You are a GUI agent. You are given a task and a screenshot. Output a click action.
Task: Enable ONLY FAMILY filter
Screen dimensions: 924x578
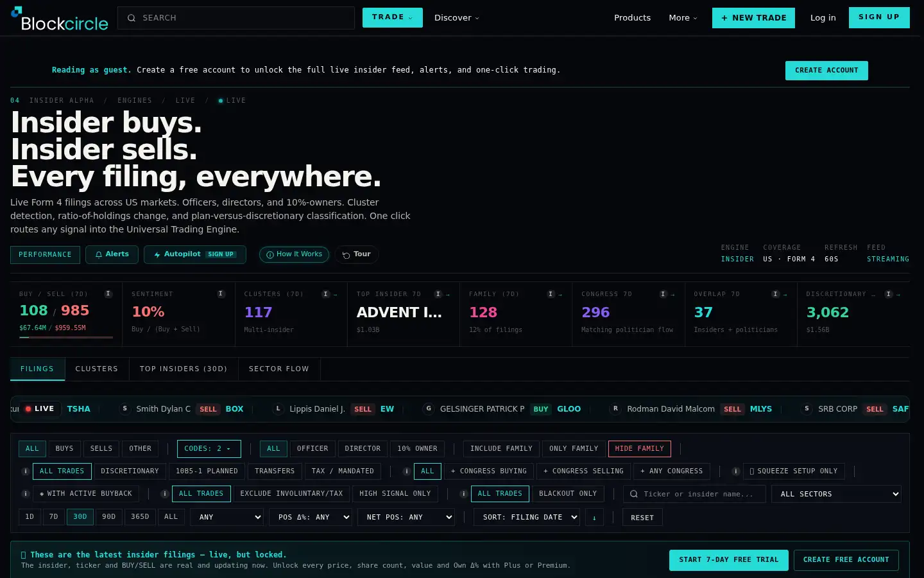point(574,449)
